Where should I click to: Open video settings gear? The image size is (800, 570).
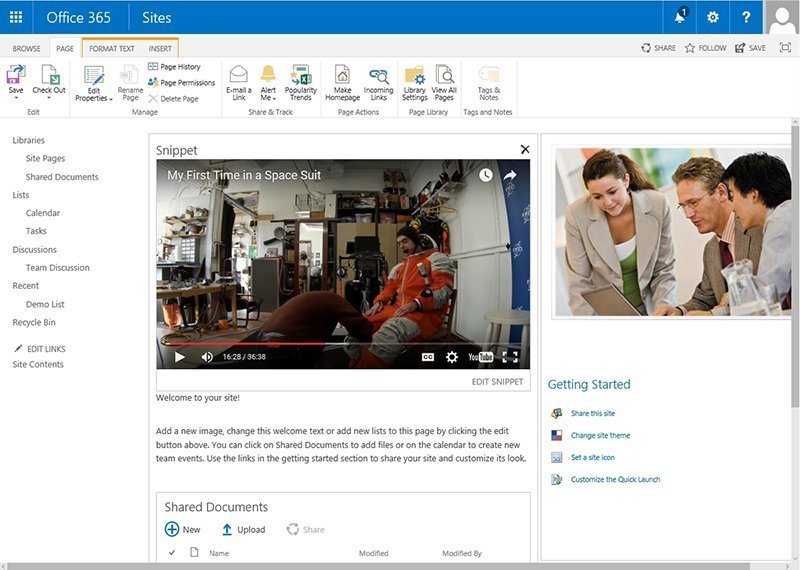tap(452, 357)
